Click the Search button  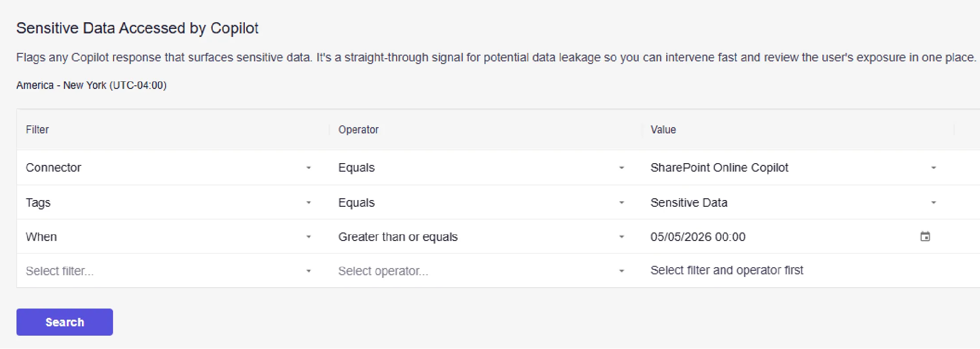65,322
